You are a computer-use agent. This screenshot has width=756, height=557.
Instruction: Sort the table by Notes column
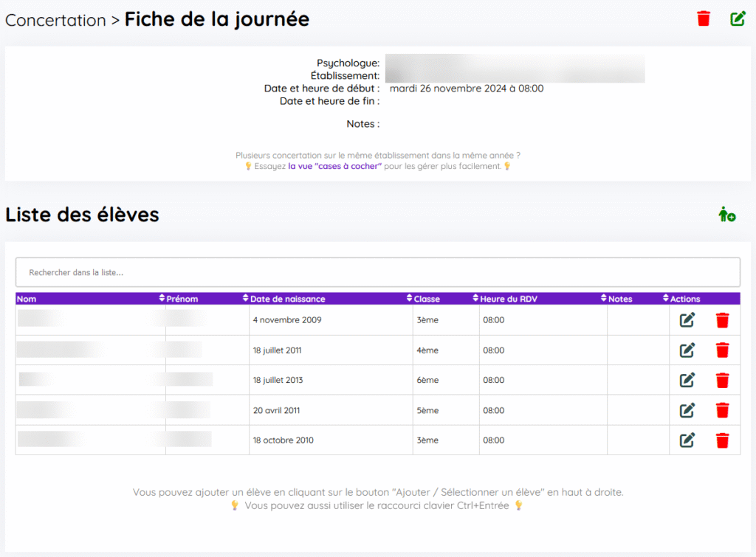(639, 299)
